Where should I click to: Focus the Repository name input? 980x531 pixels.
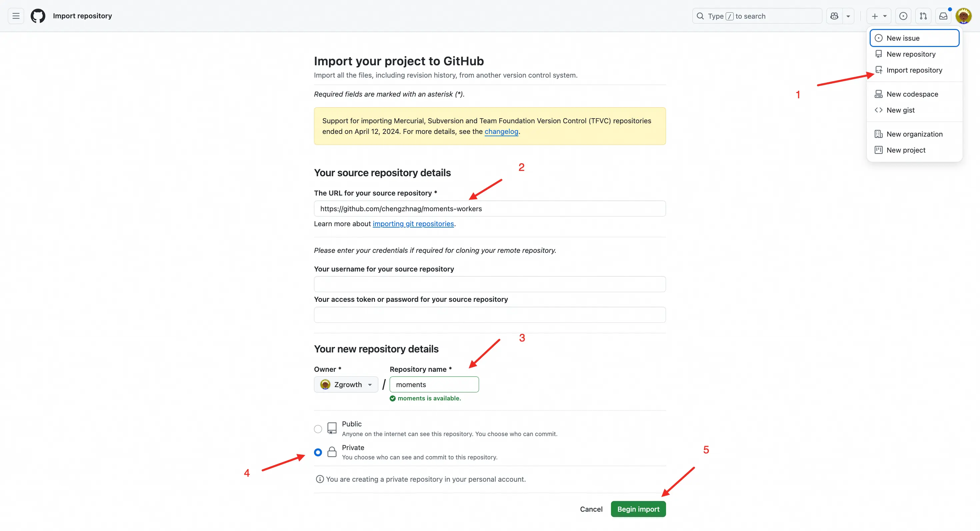pos(434,384)
